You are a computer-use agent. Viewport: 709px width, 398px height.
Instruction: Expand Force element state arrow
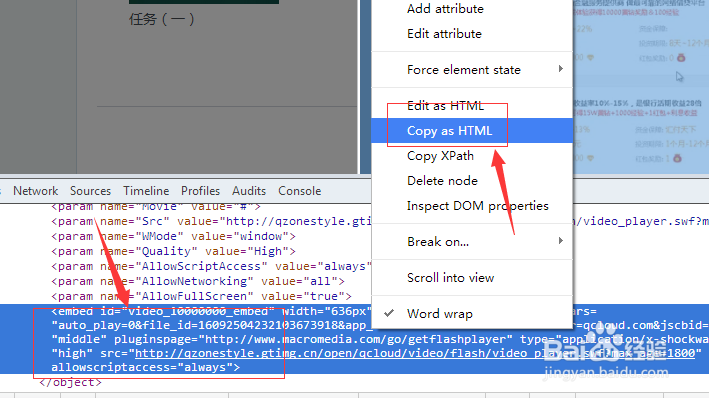[x=561, y=69]
